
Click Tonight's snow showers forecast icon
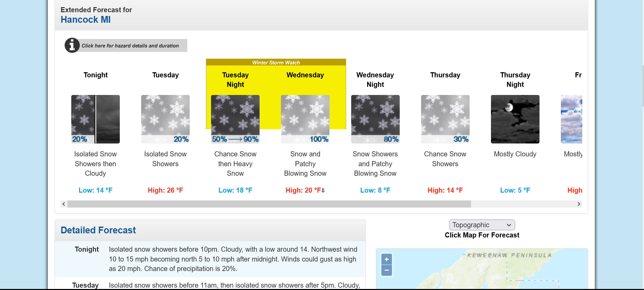(95, 119)
